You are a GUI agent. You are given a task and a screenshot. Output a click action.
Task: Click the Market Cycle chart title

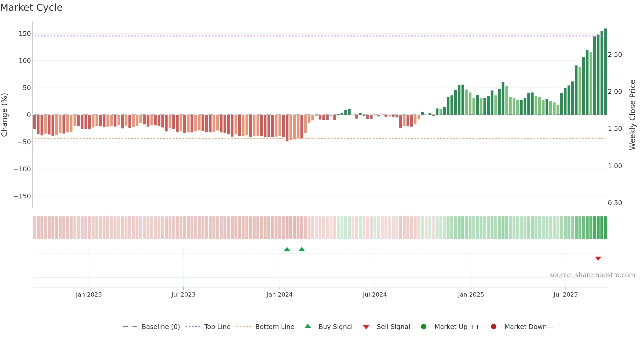click(x=31, y=8)
